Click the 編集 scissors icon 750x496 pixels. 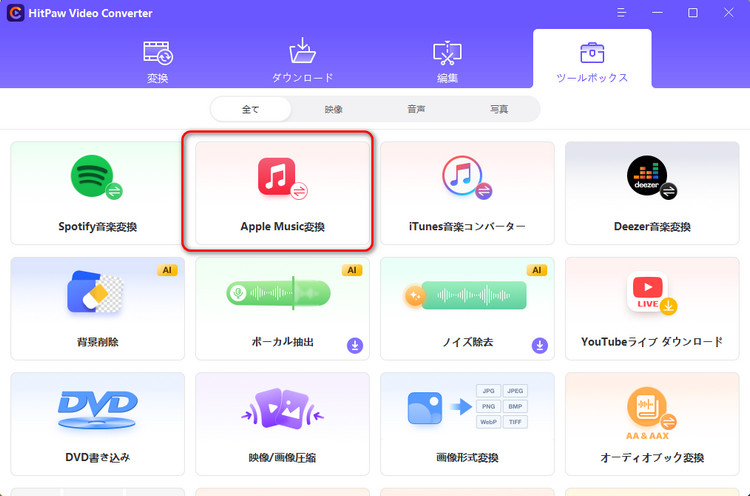[x=447, y=53]
